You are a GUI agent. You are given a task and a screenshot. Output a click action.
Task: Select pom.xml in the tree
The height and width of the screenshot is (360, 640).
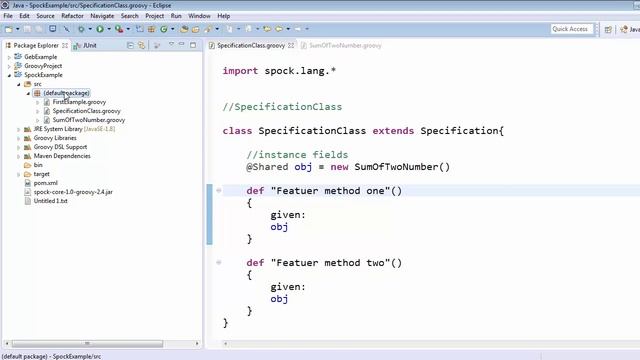coord(45,183)
